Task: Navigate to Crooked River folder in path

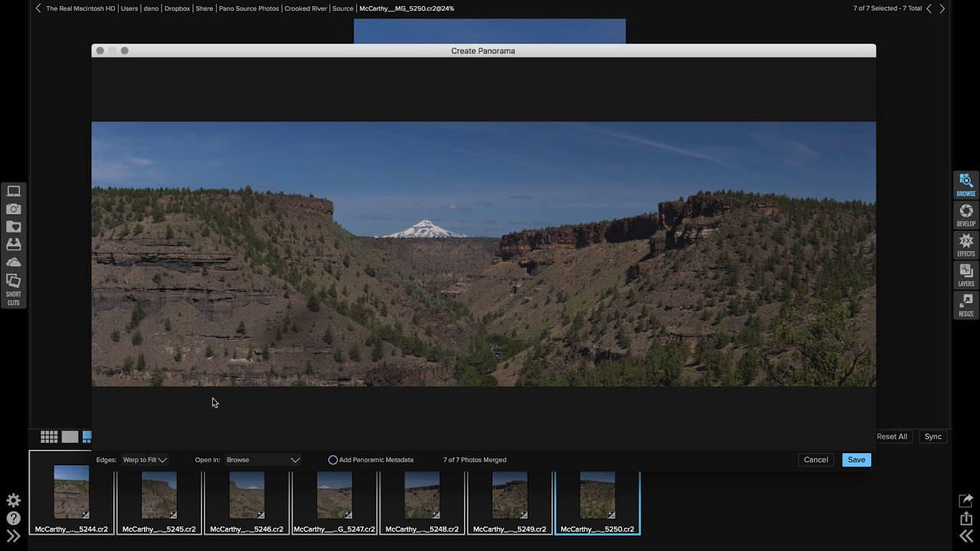Action: 305,8
